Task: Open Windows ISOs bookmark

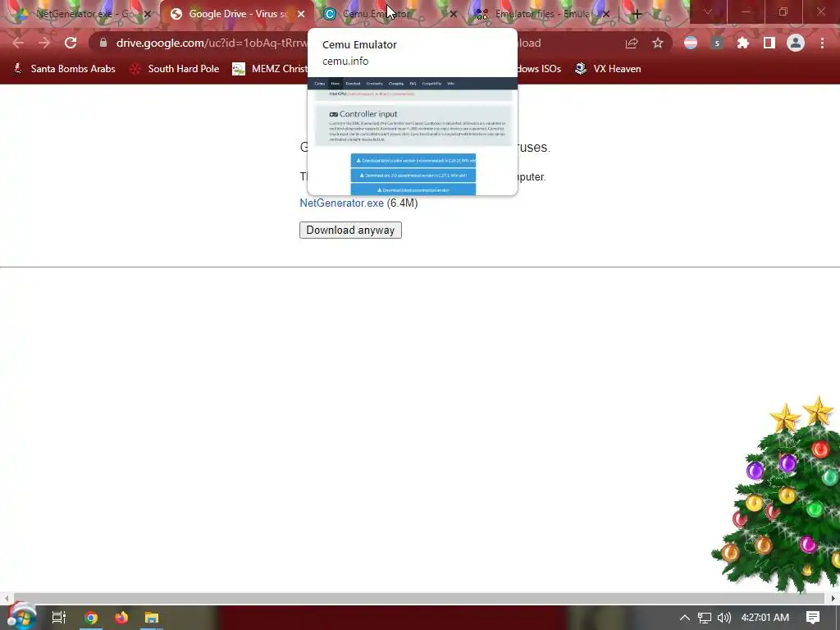Action: coord(539,69)
